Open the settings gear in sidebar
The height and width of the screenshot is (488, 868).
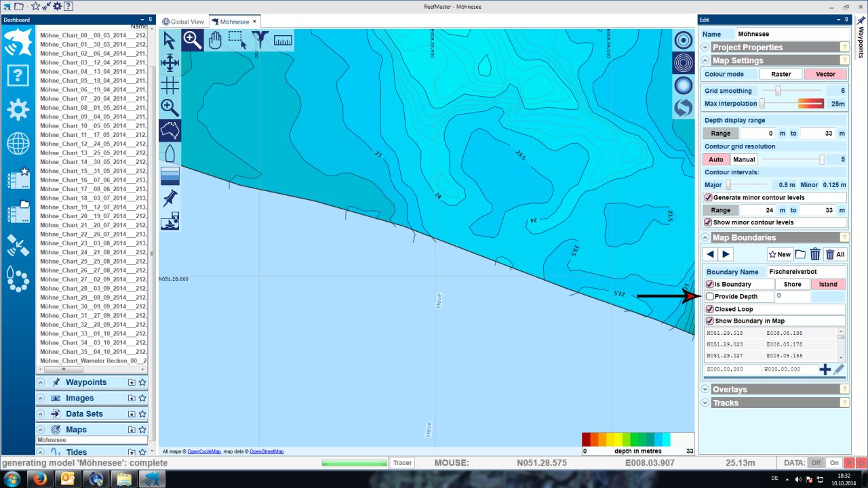pyautogui.click(x=18, y=109)
